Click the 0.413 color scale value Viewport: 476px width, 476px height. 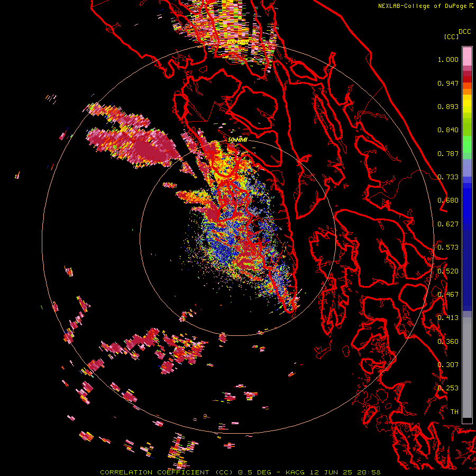pyautogui.click(x=448, y=318)
